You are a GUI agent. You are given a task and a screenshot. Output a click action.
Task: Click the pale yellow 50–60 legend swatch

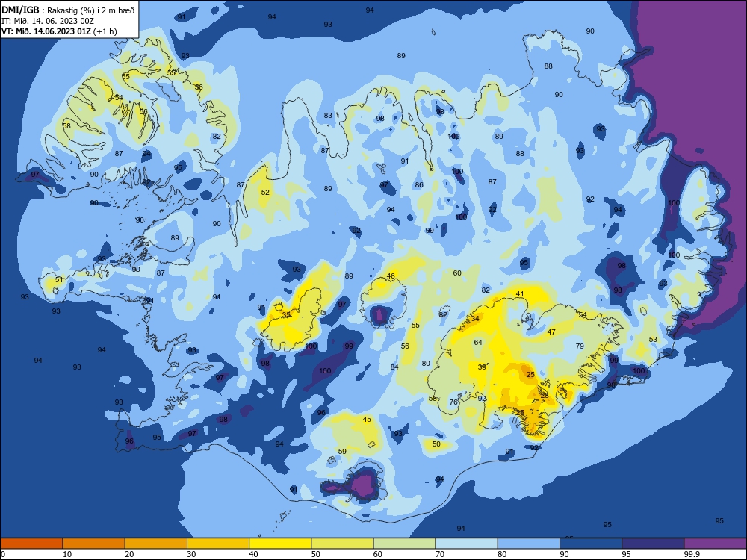click(342, 544)
